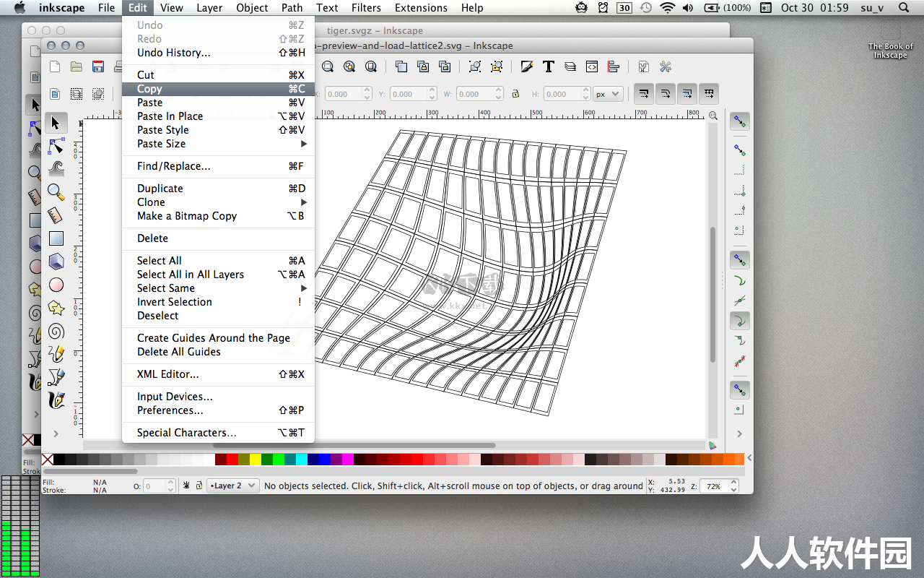Toggle scale rounded corners with rectangles

666,94
